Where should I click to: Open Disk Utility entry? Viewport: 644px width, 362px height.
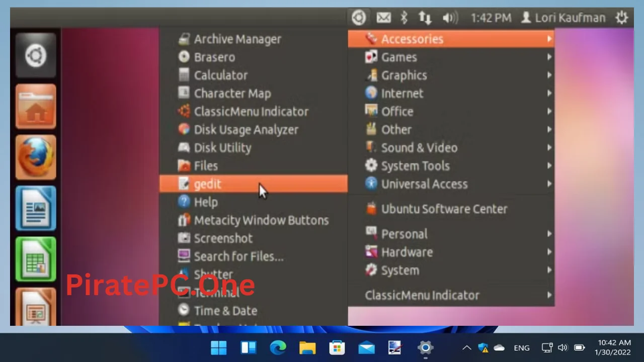pyautogui.click(x=254, y=148)
